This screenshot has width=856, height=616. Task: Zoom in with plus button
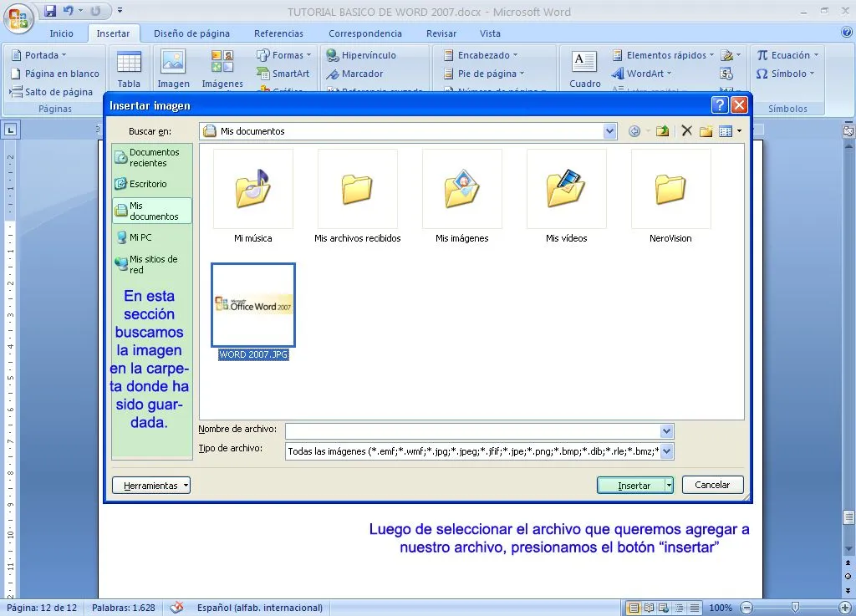click(x=845, y=608)
